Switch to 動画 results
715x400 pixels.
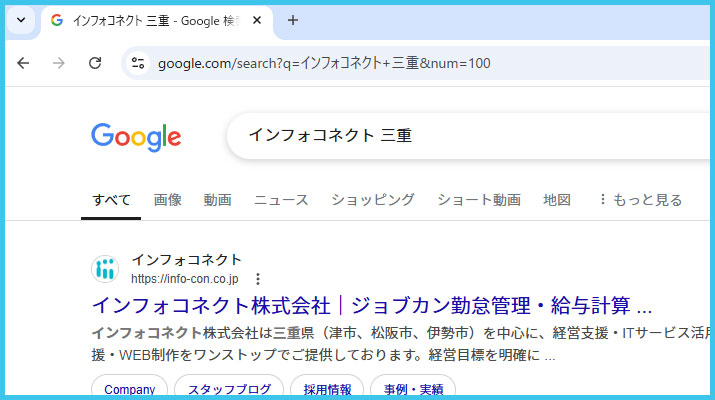pos(218,200)
